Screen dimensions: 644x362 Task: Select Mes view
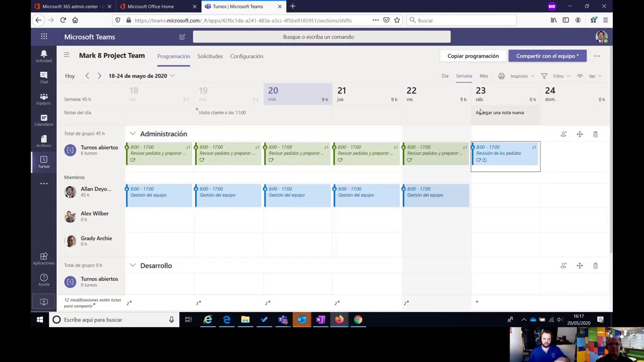pyautogui.click(x=484, y=76)
